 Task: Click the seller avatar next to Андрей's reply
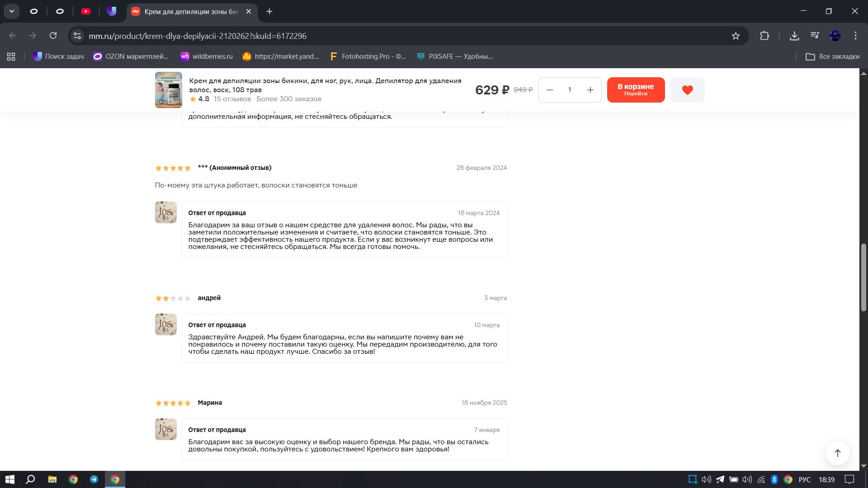tap(166, 324)
